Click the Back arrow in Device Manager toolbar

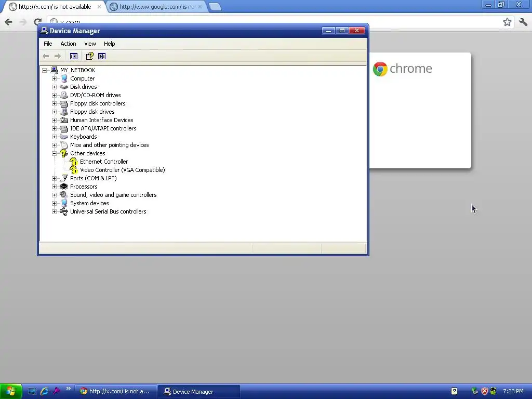coord(46,56)
